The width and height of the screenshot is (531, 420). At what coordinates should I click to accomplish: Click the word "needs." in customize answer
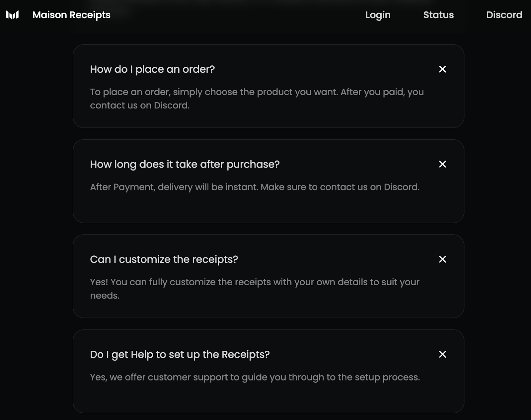coord(105,296)
